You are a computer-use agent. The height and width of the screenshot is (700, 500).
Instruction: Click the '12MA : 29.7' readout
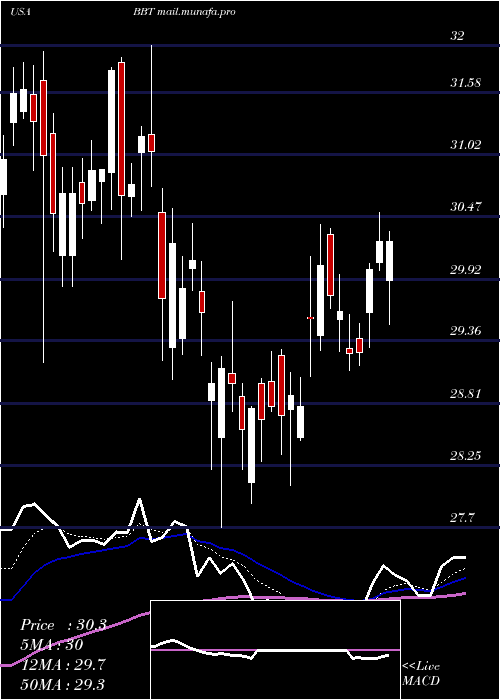62,665
